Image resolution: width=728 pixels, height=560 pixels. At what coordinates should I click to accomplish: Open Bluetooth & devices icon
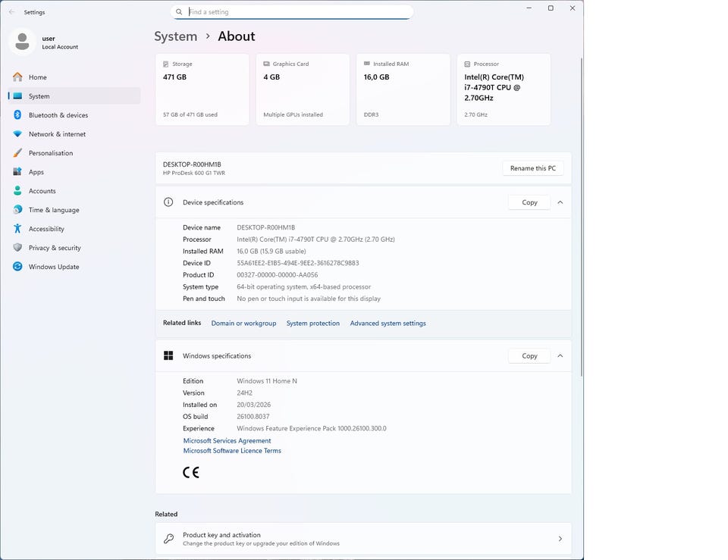point(17,115)
